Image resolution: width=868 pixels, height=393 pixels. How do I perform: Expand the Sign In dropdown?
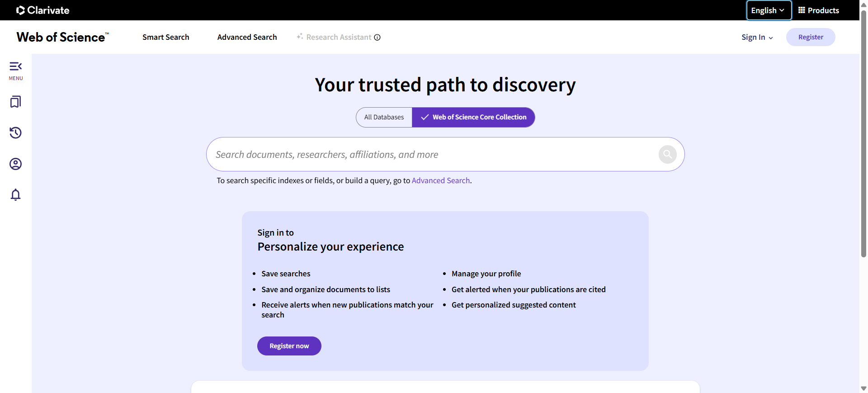pos(757,38)
